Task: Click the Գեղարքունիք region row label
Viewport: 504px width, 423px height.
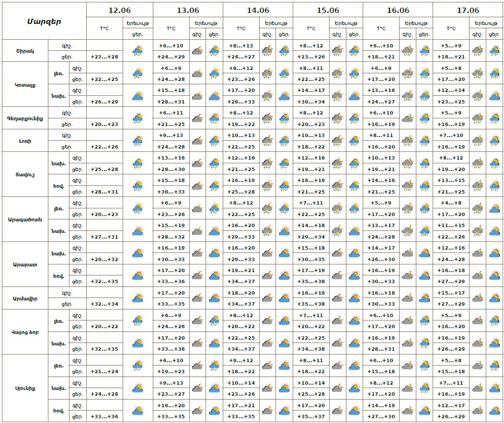Action: pos(25,118)
